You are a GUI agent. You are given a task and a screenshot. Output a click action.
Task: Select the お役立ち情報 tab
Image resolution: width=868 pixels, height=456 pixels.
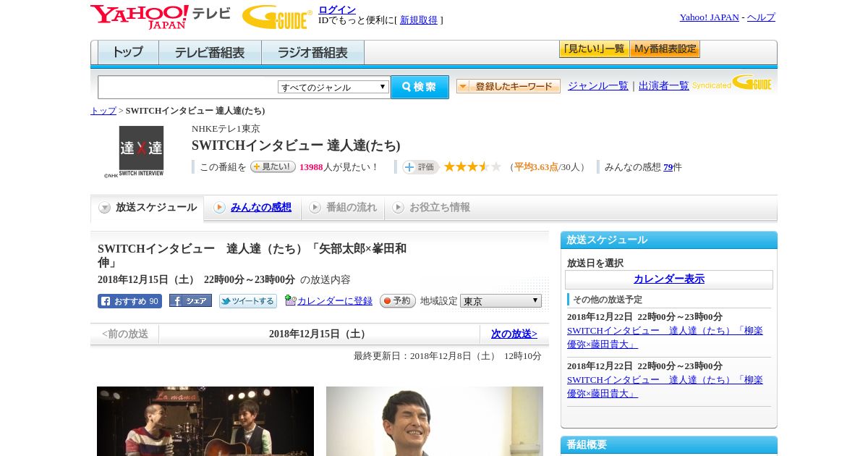click(x=431, y=208)
